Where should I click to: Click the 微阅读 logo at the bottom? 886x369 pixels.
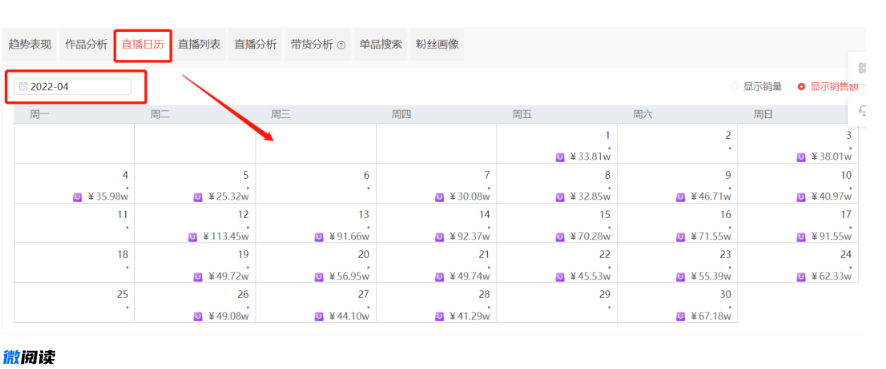pos(29,357)
